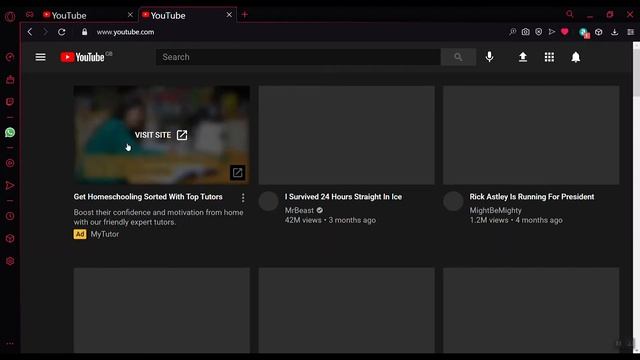Image resolution: width=640 pixels, height=360 pixels.
Task: Click the YouTube search magnifier button
Action: (458, 57)
